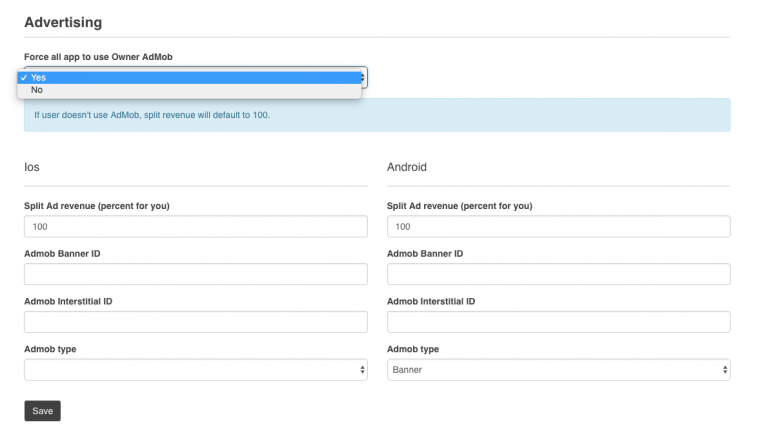
Task: Click the blue split revenue info notice
Action: [377, 115]
